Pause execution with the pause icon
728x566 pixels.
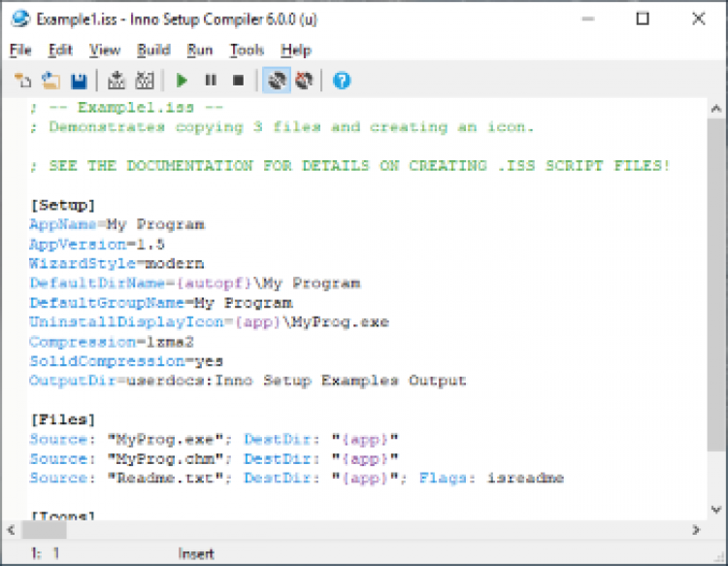(x=210, y=81)
